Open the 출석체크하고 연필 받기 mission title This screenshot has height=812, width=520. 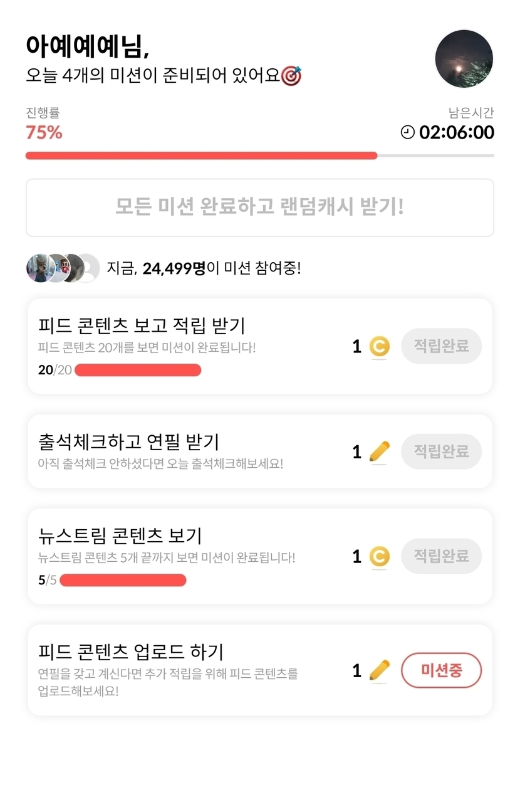click(129, 441)
